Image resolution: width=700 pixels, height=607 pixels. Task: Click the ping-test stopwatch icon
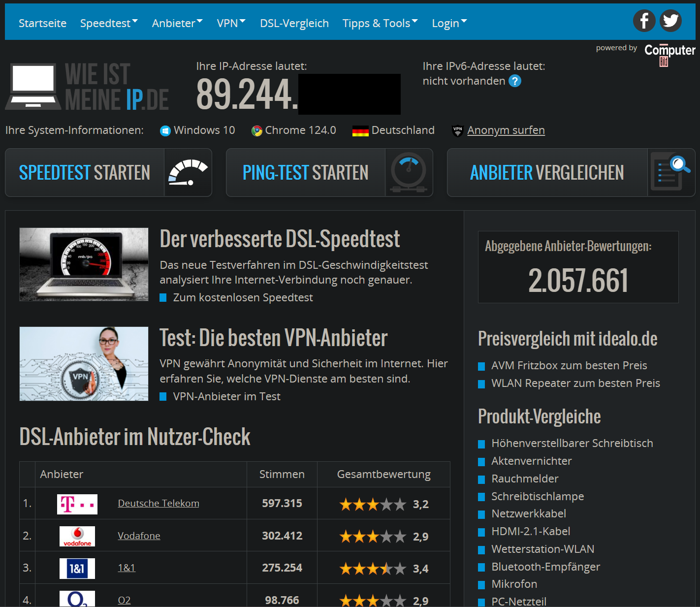click(x=409, y=173)
